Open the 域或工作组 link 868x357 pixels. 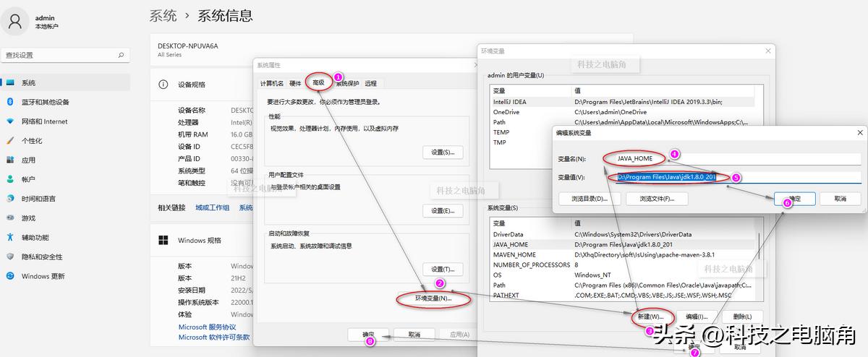212,207
